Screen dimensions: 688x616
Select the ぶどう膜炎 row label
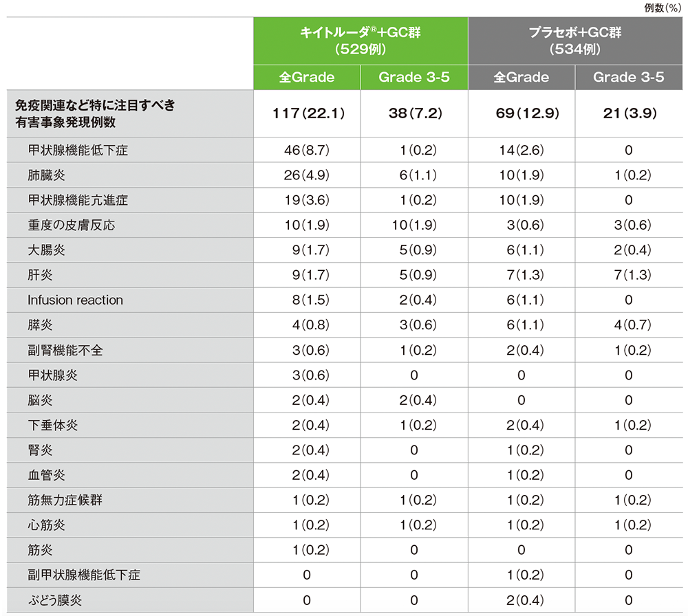[55, 600]
